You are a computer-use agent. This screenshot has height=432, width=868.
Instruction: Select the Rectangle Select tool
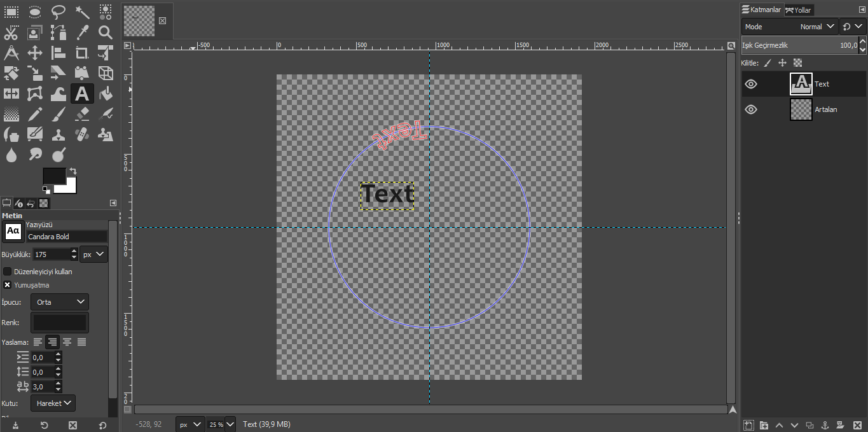click(11, 11)
